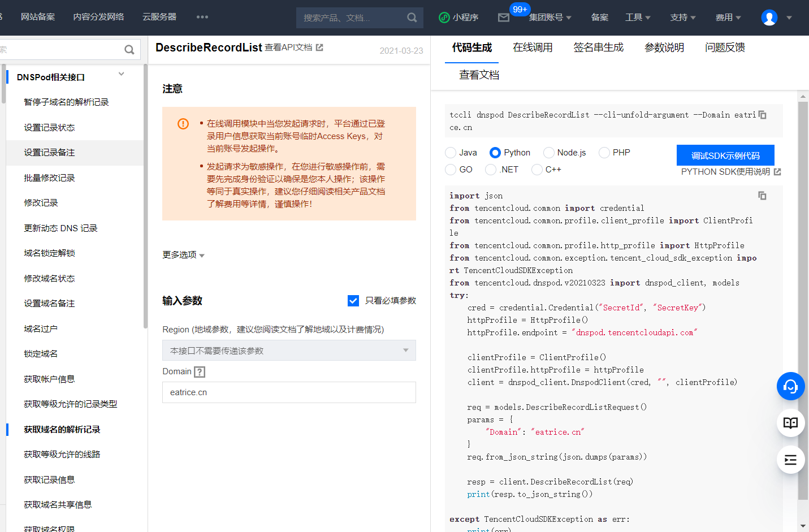Toggle the 只看必填参数 checkbox
The image size is (809, 532).
[x=353, y=301]
